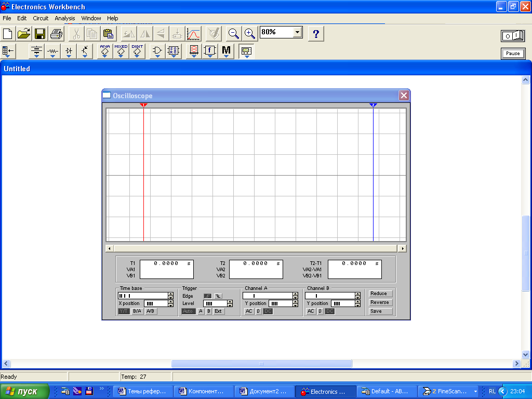Open the Mixed ICs parts bin

121,51
